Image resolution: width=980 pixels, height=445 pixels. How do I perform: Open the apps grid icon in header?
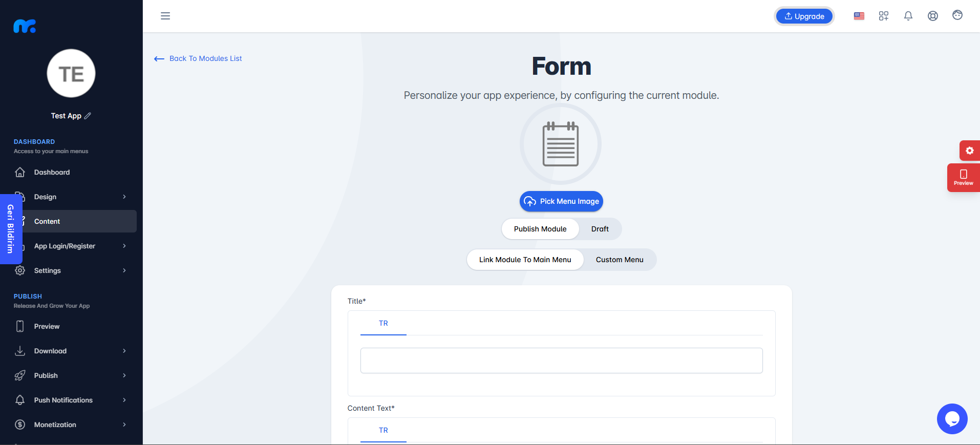pos(884,16)
